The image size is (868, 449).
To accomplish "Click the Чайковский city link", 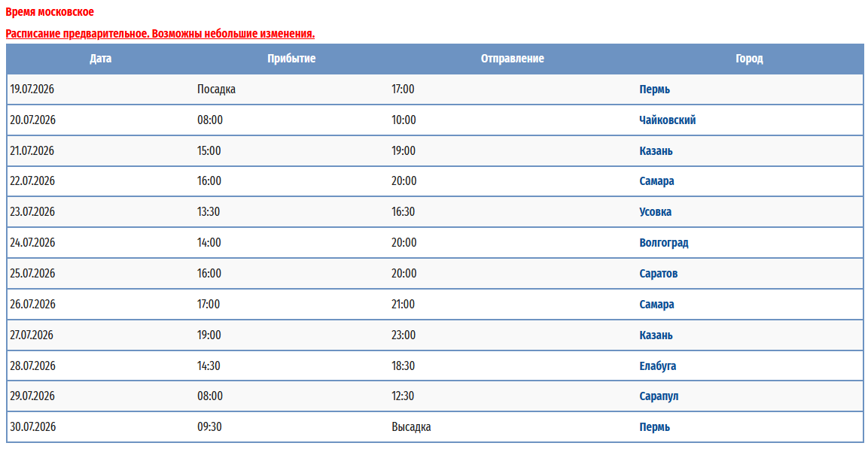I will pyautogui.click(x=667, y=120).
